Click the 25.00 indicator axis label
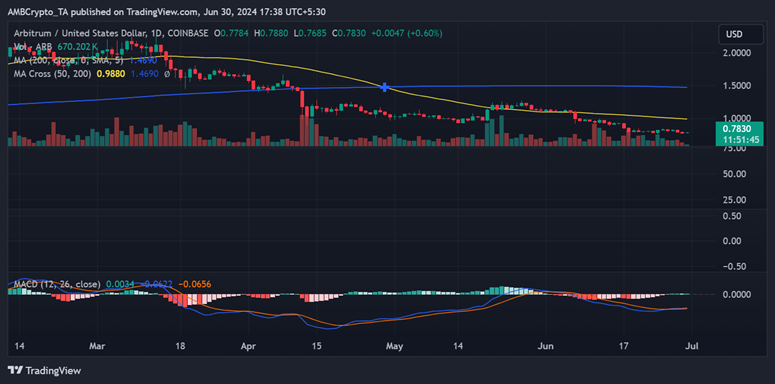775x384 pixels. pyautogui.click(x=734, y=200)
